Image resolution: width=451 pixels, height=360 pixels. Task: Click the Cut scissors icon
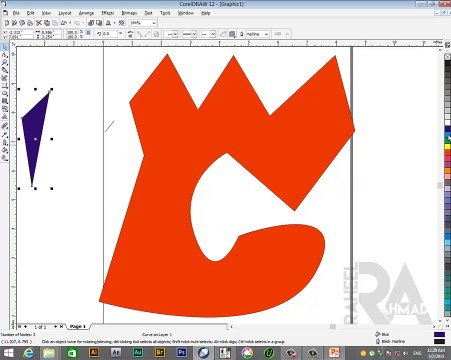[x=39, y=23]
